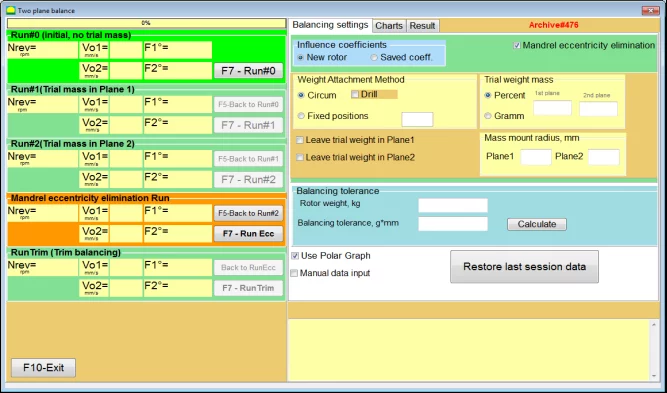Click the Run#1 Vo1 value field
The width and height of the screenshot is (667, 393).
point(126,105)
